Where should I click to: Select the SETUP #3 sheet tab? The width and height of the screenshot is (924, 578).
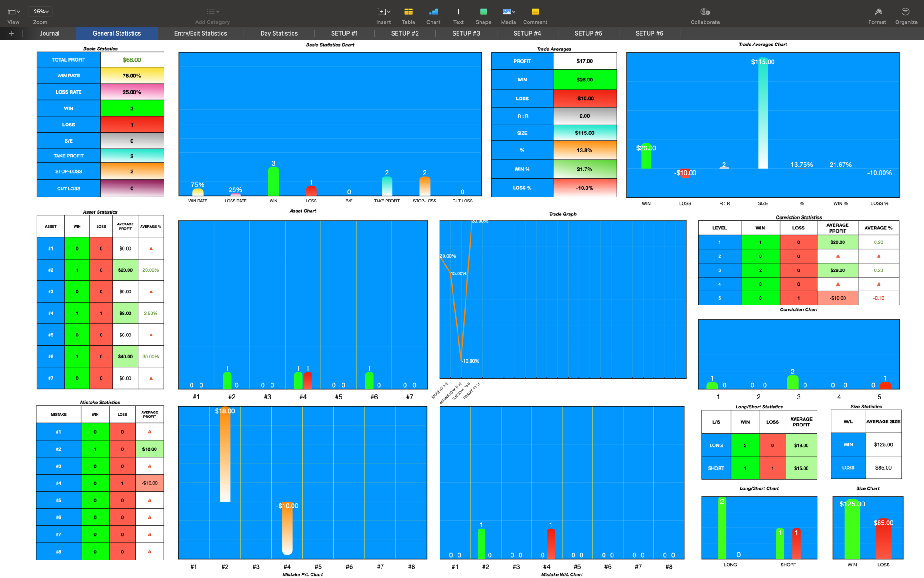coord(466,33)
